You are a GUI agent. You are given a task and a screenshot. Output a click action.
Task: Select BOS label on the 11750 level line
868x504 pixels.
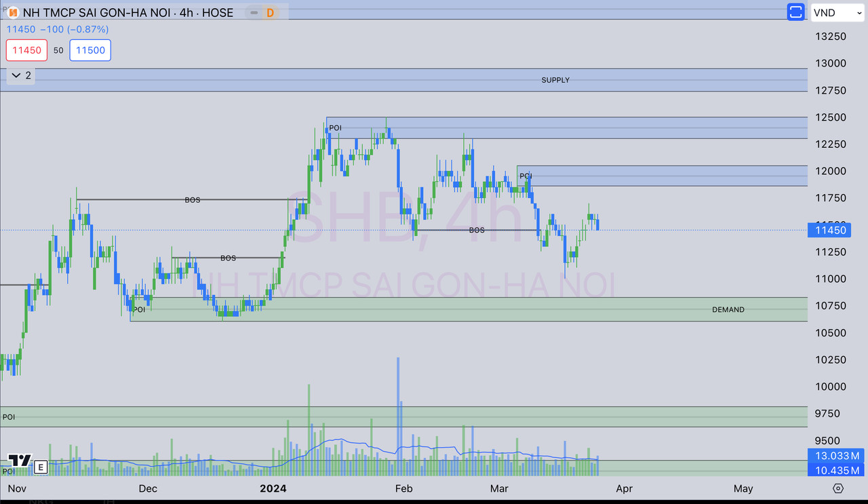point(193,200)
